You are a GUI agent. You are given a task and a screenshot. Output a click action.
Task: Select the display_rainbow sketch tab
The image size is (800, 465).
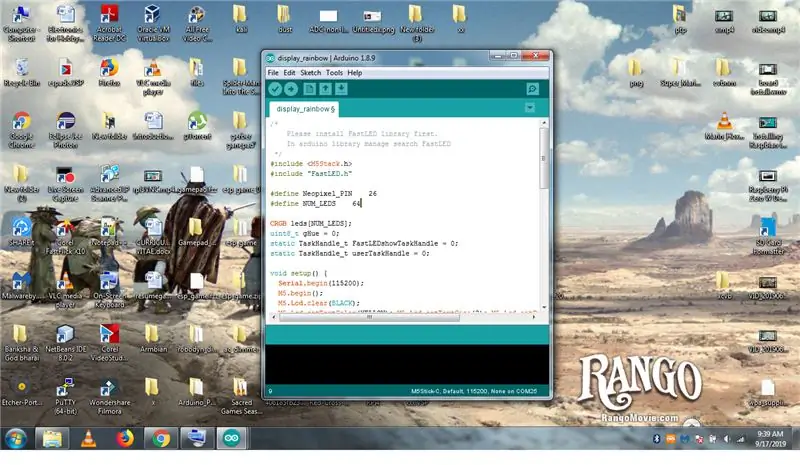point(305,109)
